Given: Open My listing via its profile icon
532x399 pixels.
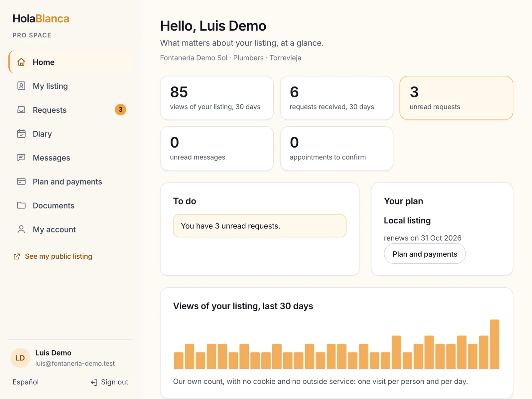Looking at the screenshot, I should pos(21,86).
